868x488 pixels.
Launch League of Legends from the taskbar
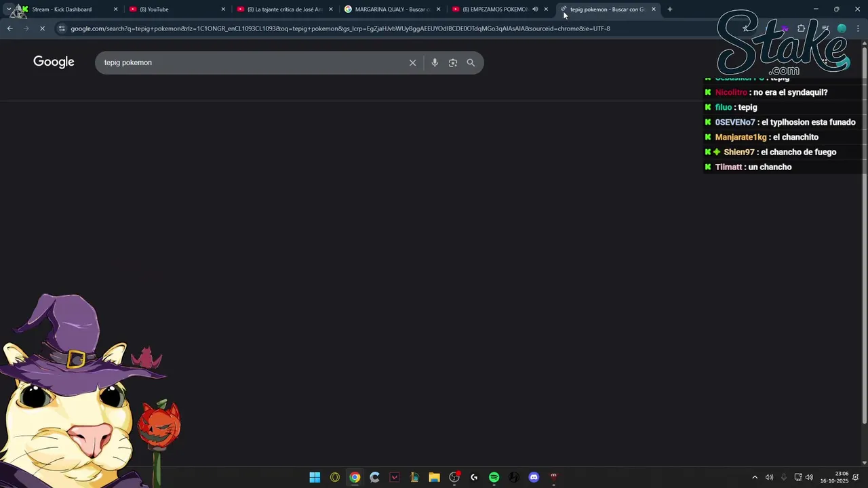pyautogui.click(x=414, y=478)
